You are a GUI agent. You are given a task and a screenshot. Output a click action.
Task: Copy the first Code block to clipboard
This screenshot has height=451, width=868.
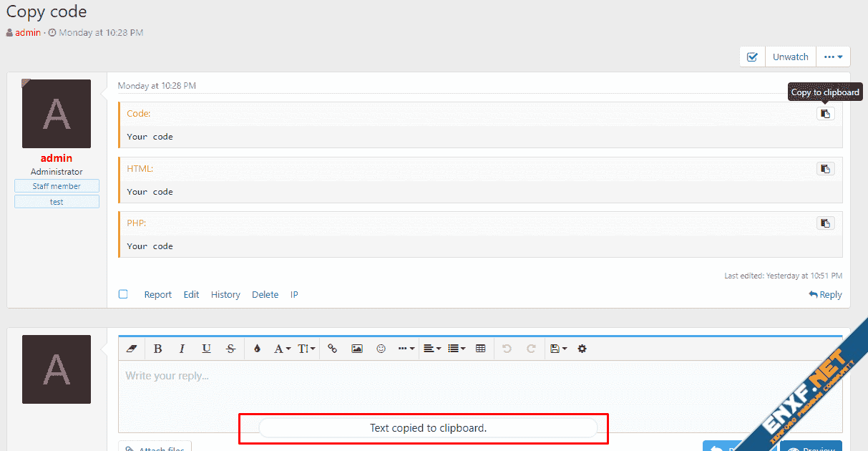(x=825, y=114)
